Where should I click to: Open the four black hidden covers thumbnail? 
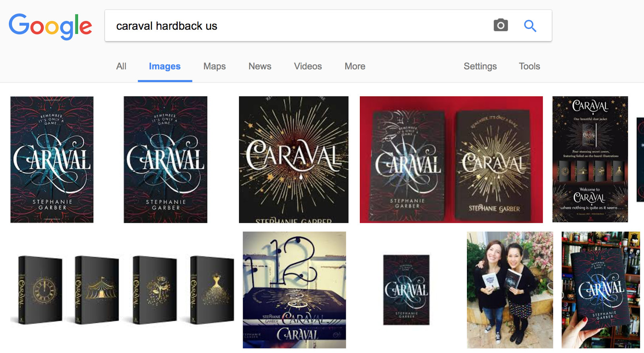pos(122,290)
